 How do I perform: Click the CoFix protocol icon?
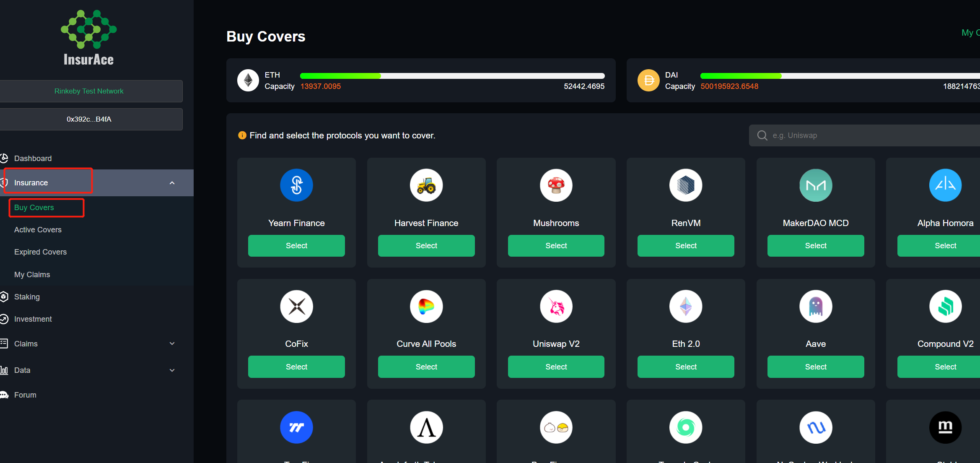coord(296,306)
